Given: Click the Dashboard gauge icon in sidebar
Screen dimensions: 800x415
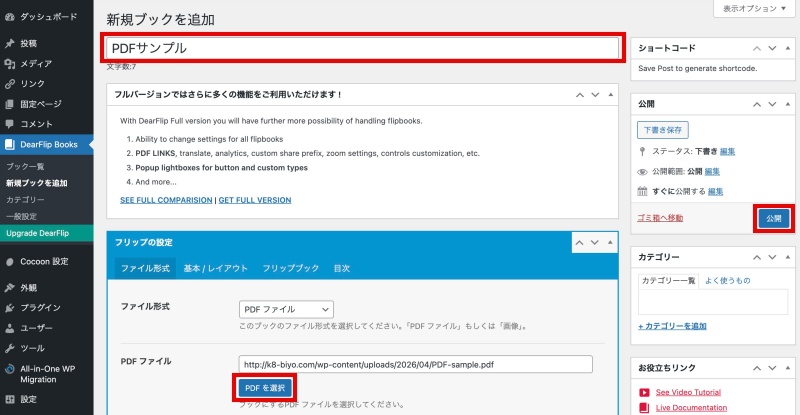Looking at the screenshot, I should (x=9, y=17).
